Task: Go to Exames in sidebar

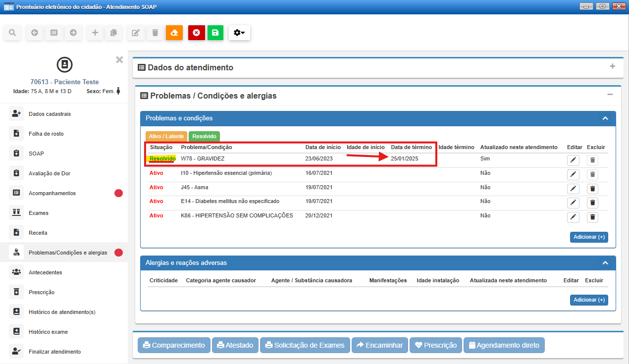Action: (39, 213)
